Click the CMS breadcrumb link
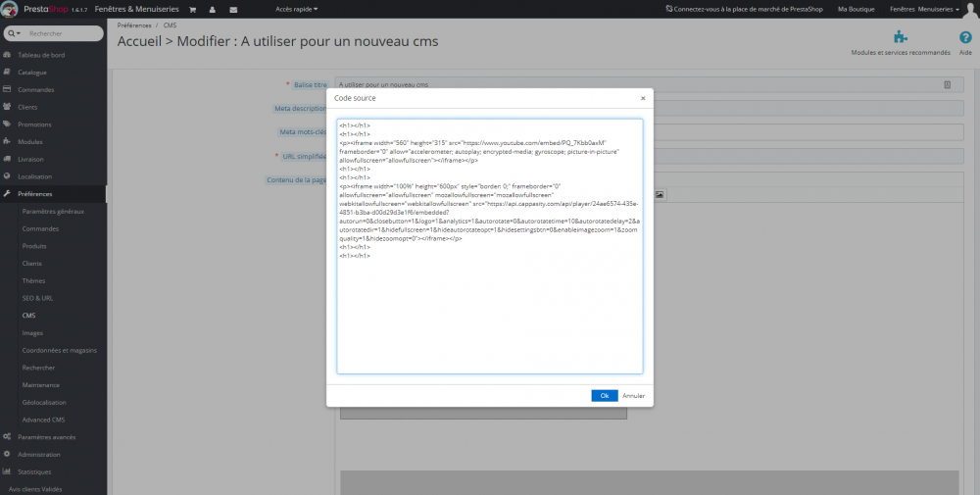The width and height of the screenshot is (980, 495). [x=170, y=25]
